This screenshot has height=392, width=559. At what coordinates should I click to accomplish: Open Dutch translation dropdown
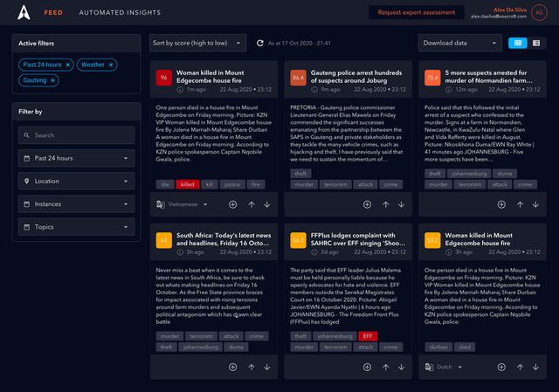450,367
